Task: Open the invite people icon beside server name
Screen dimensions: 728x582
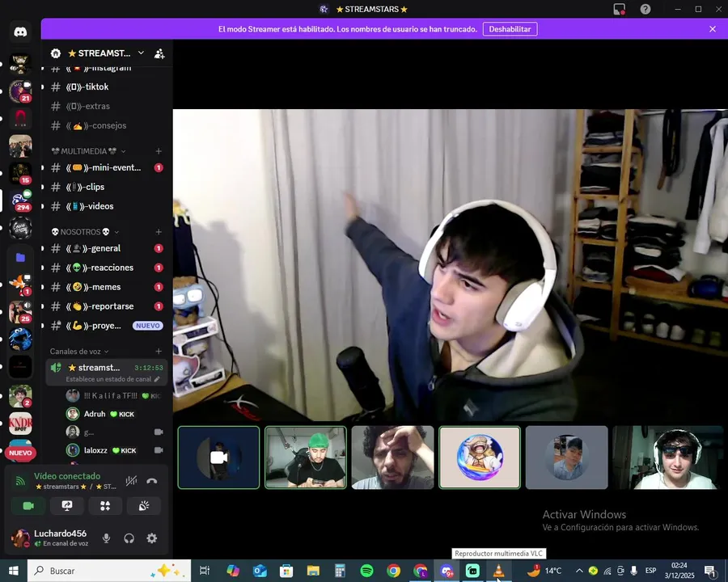Action: 159,53
